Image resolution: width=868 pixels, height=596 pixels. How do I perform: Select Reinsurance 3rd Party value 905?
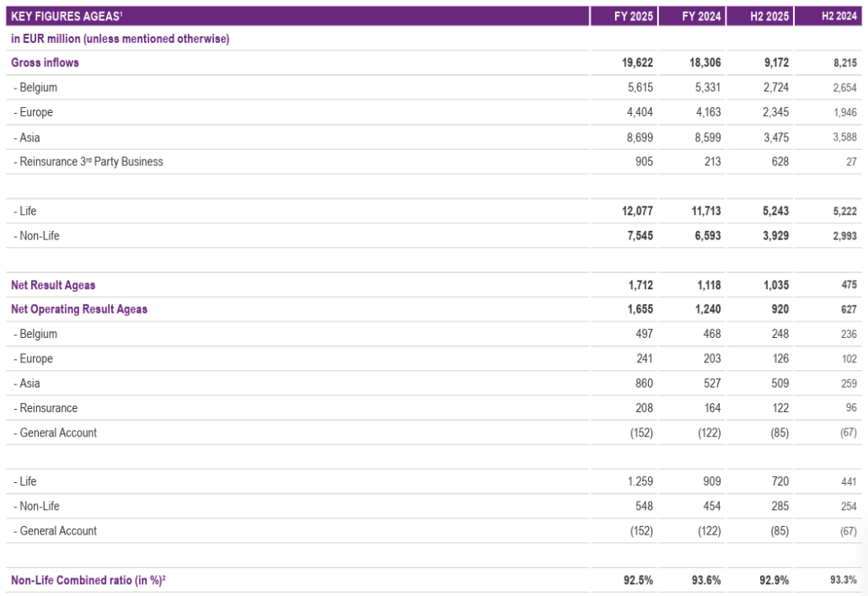[x=645, y=162]
